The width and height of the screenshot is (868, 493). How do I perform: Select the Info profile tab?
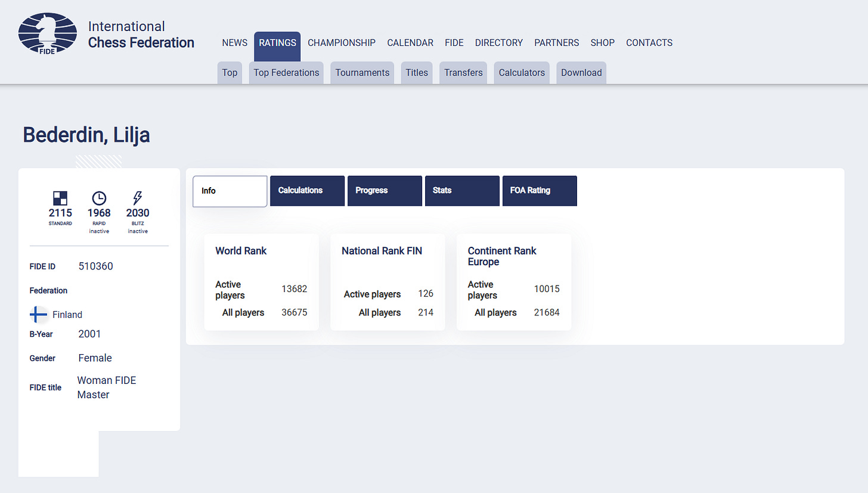click(x=230, y=191)
